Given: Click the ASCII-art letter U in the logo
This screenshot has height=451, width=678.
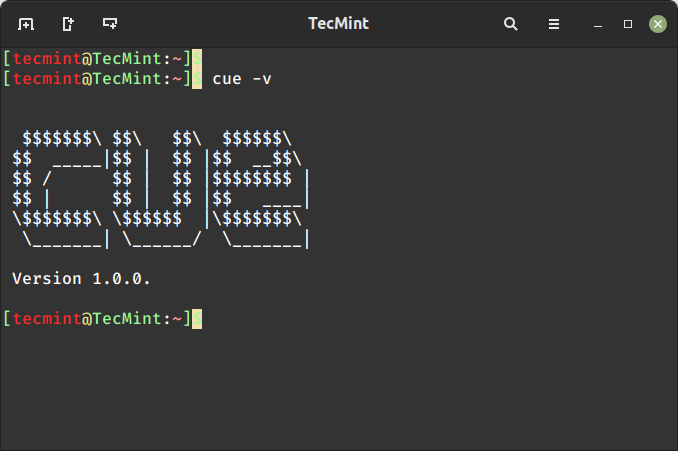Looking at the screenshot, I should click(x=157, y=189).
